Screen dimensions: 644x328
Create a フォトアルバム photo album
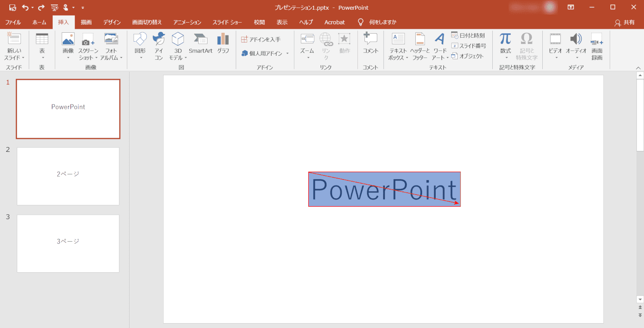pos(111,46)
